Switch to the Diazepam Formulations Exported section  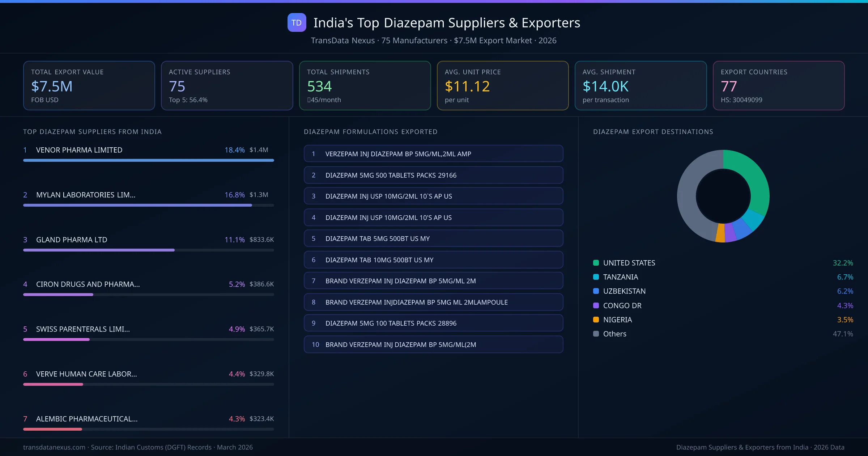[371, 132]
